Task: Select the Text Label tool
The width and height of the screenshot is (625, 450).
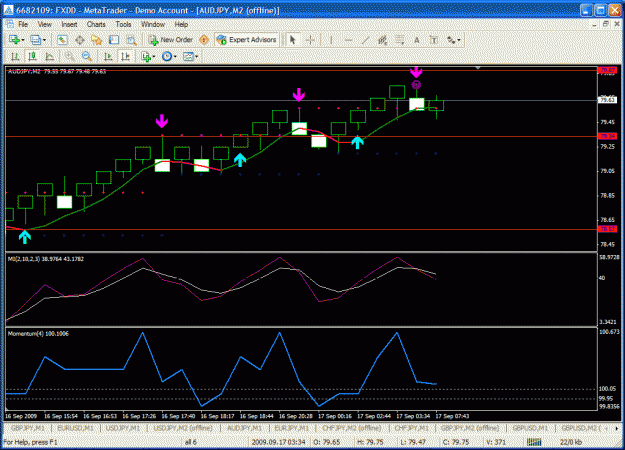Action: [x=434, y=40]
